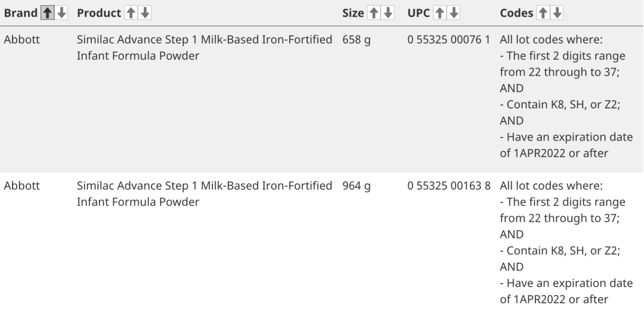Sort Brand column descending with down arrow

tap(59, 13)
